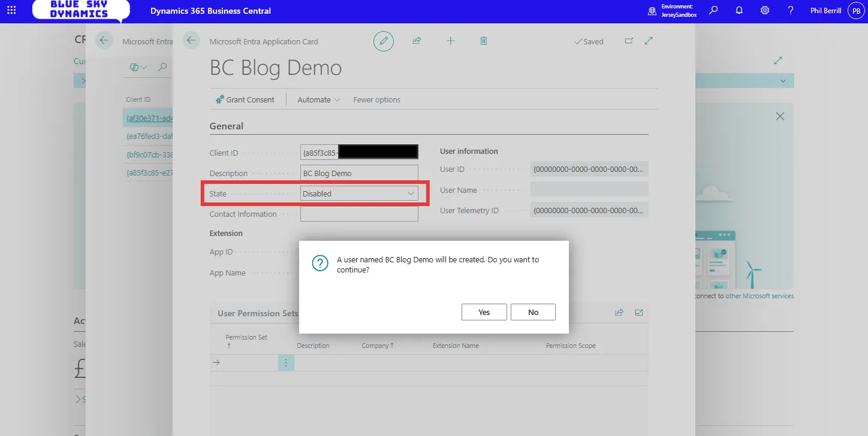Click the Dynamics 365 Business Central title
The width and height of the screenshot is (868, 436).
click(x=210, y=11)
